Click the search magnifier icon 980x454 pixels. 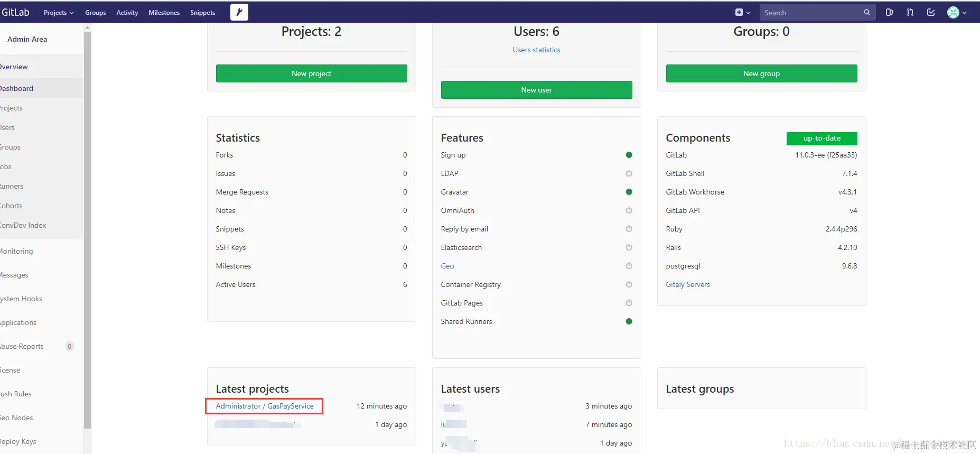click(866, 12)
